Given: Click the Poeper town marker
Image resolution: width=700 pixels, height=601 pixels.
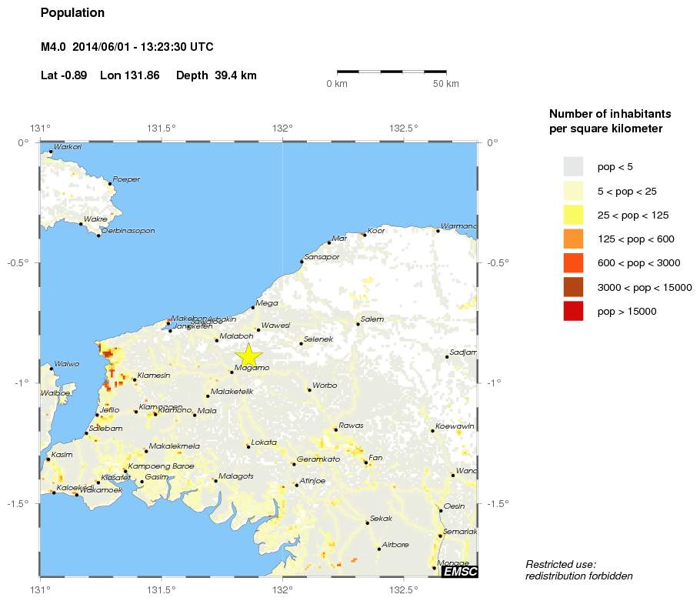Looking at the screenshot, I should point(110,184).
